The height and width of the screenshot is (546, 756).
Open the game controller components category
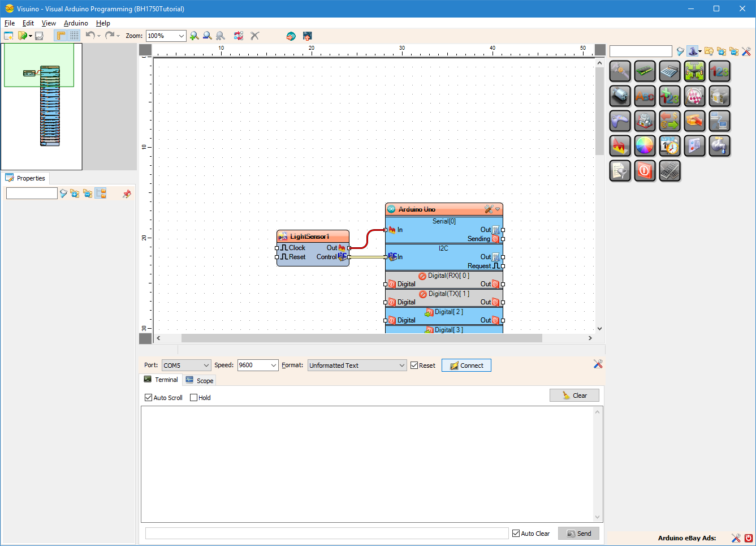pos(620,121)
